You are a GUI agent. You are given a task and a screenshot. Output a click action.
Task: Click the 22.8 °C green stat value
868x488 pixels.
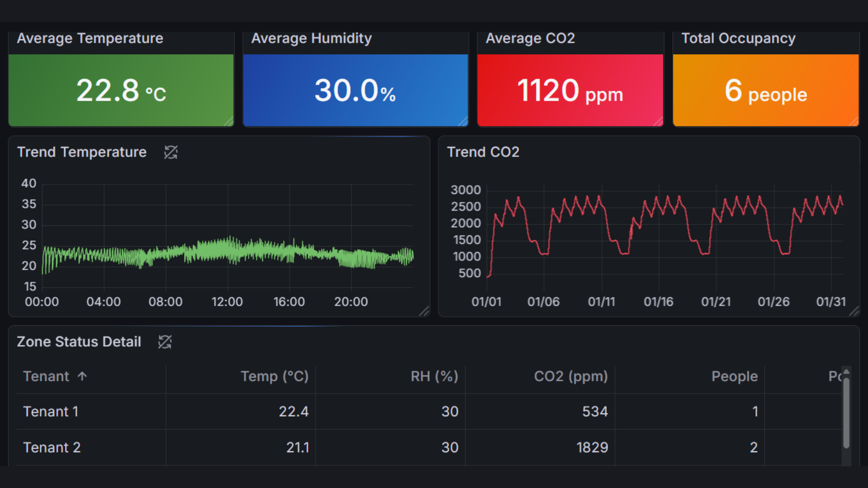121,91
